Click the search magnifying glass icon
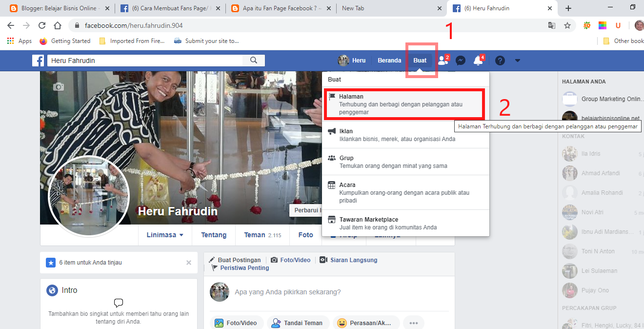The width and height of the screenshot is (644, 329). (x=254, y=60)
